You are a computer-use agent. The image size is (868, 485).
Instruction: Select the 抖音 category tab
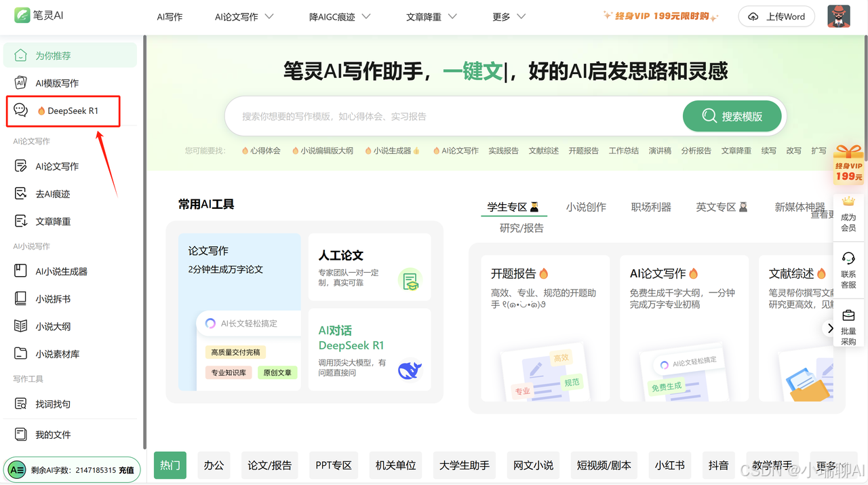(x=719, y=465)
